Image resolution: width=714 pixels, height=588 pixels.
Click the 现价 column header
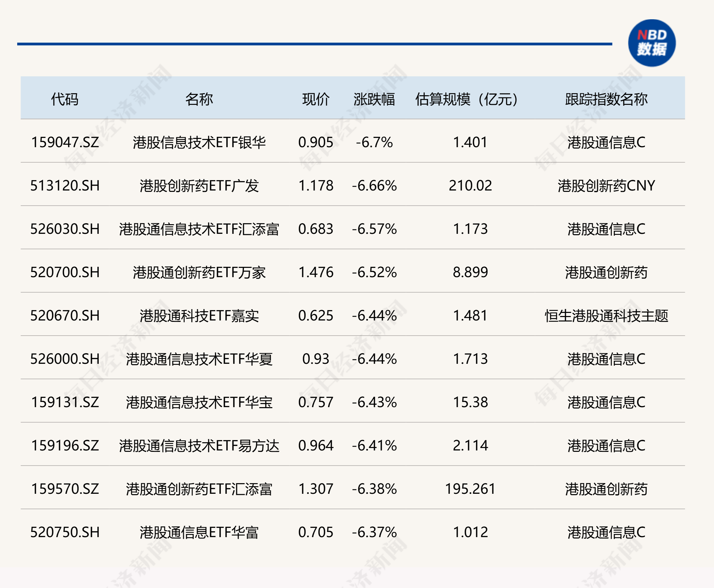(x=316, y=99)
